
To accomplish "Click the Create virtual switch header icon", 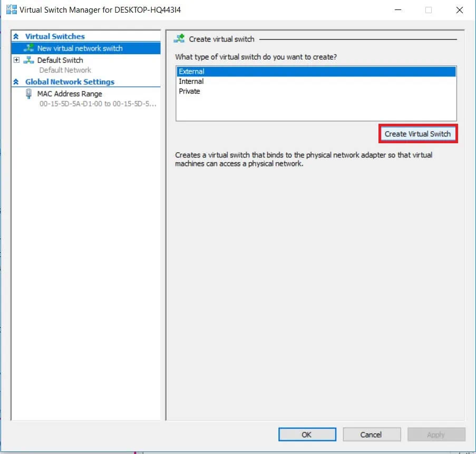I will click(x=179, y=38).
